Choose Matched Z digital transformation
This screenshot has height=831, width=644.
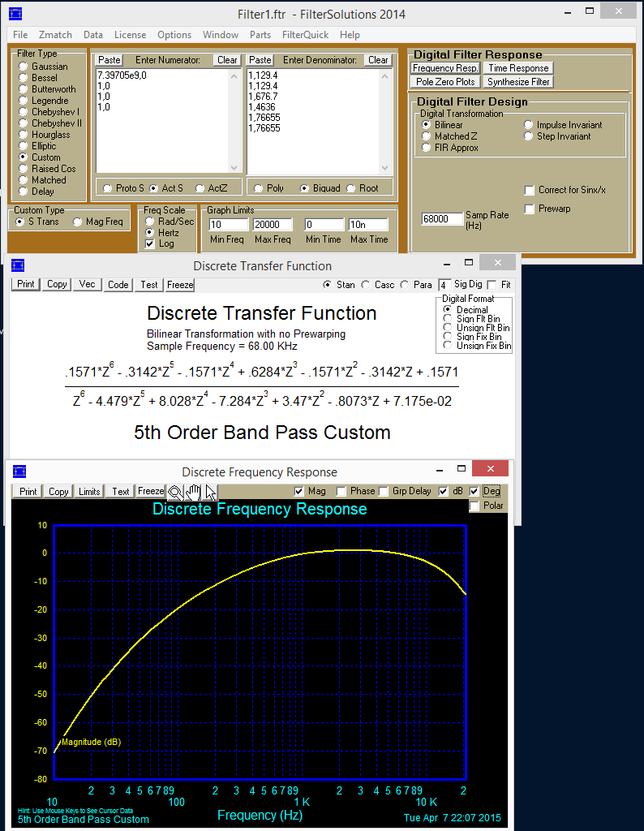coord(427,136)
